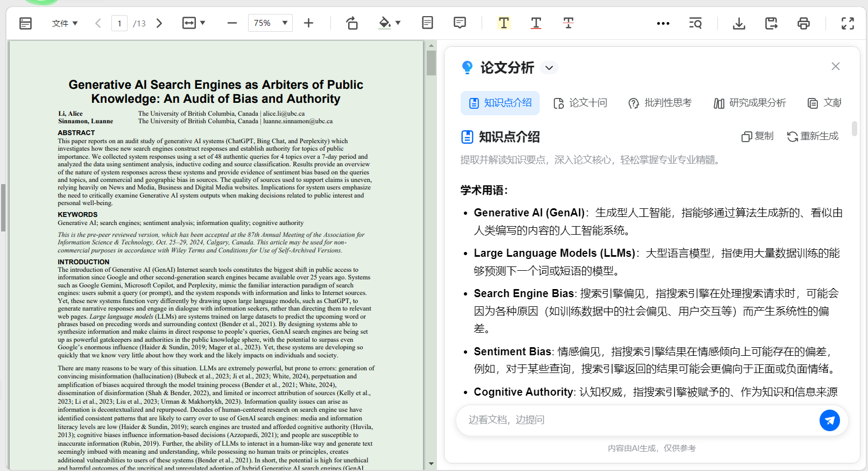Screen dimensions: 868x471
Task: Zoom in with the plus button
Action: click(x=308, y=23)
